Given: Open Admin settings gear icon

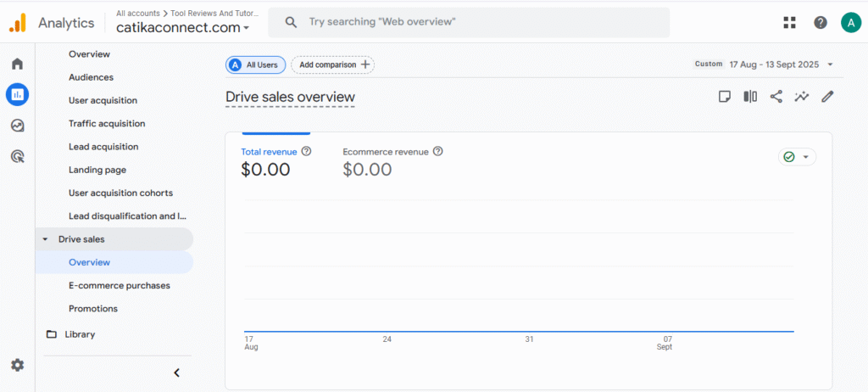Looking at the screenshot, I should (x=17, y=365).
